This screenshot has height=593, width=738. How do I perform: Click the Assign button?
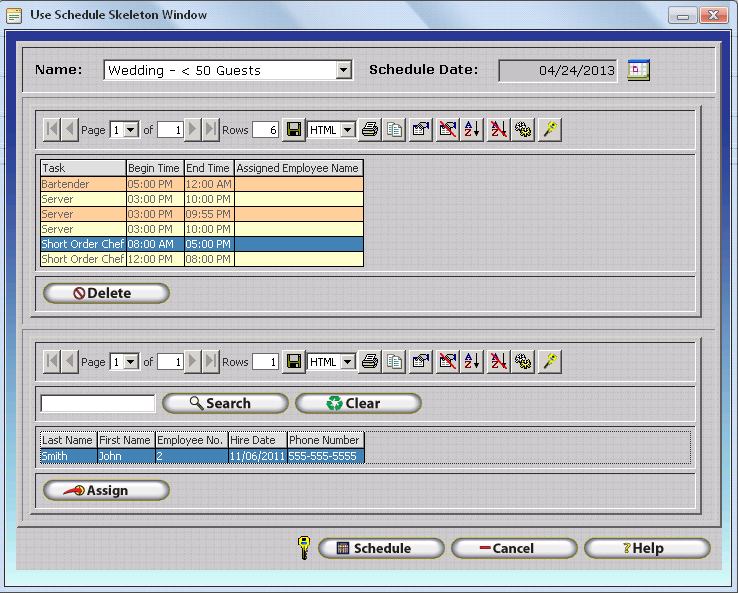pyautogui.click(x=106, y=491)
